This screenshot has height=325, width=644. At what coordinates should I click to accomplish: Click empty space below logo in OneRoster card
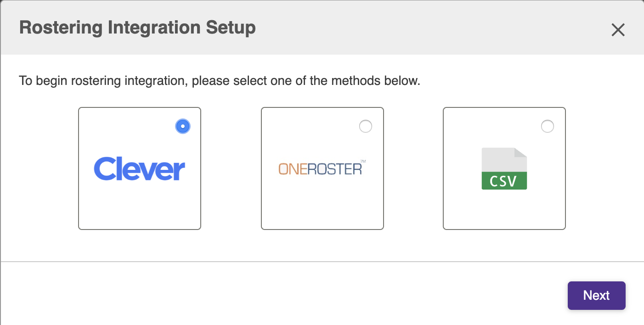tap(322, 207)
